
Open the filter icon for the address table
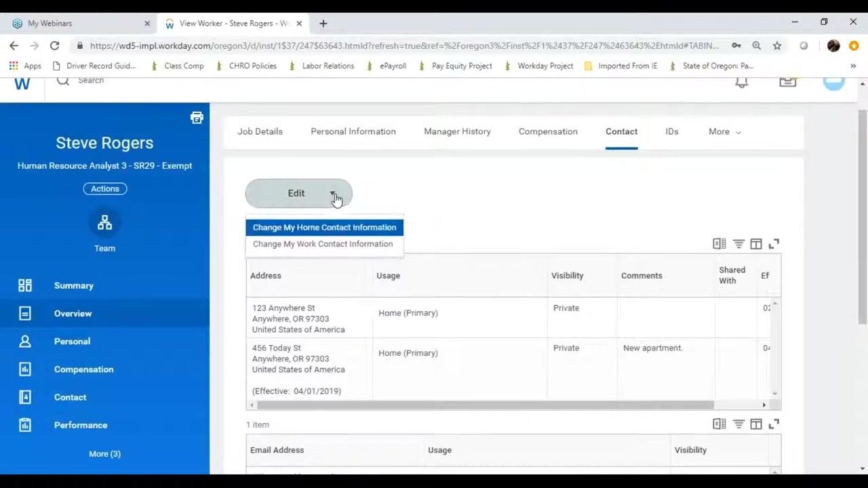click(x=738, y=244)
